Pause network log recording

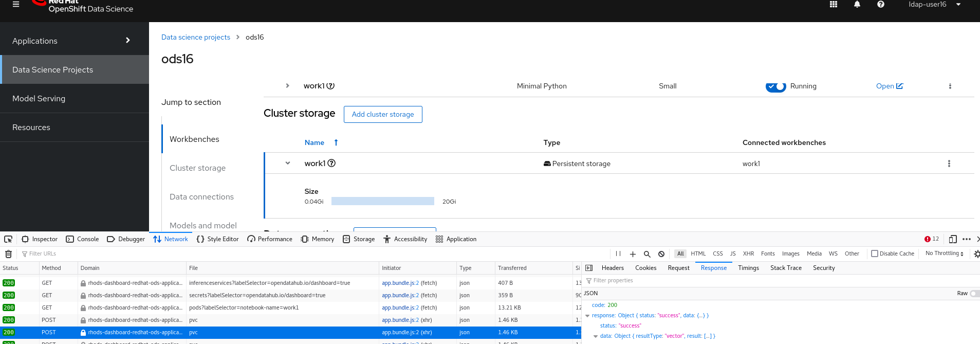tap(618, 254)
